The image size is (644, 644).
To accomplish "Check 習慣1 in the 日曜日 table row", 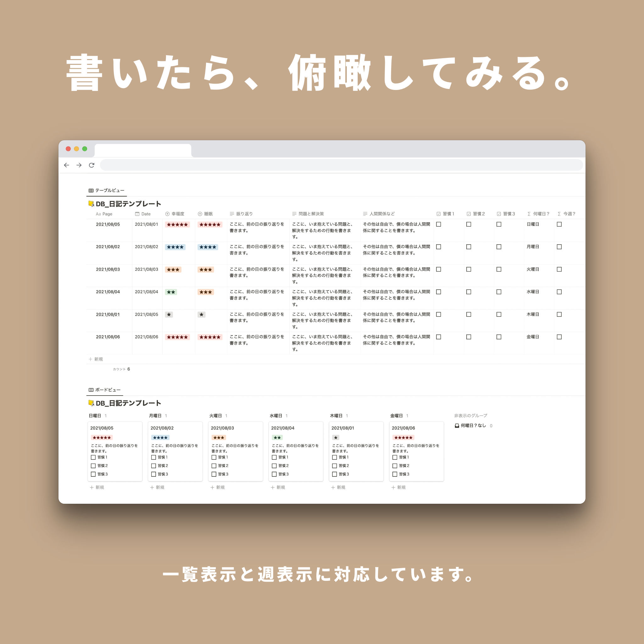I will pos(439,224).
